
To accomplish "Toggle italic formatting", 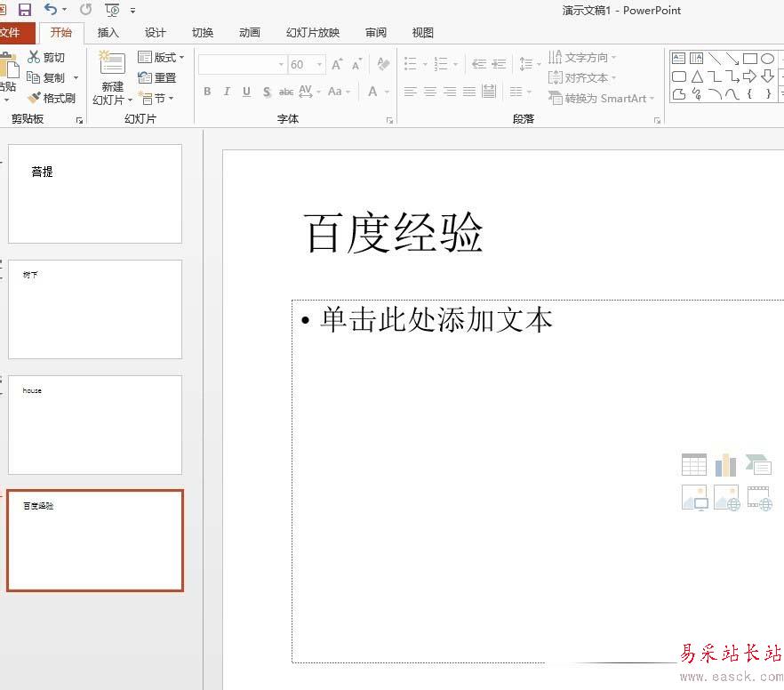I will (x=227, y=92).
